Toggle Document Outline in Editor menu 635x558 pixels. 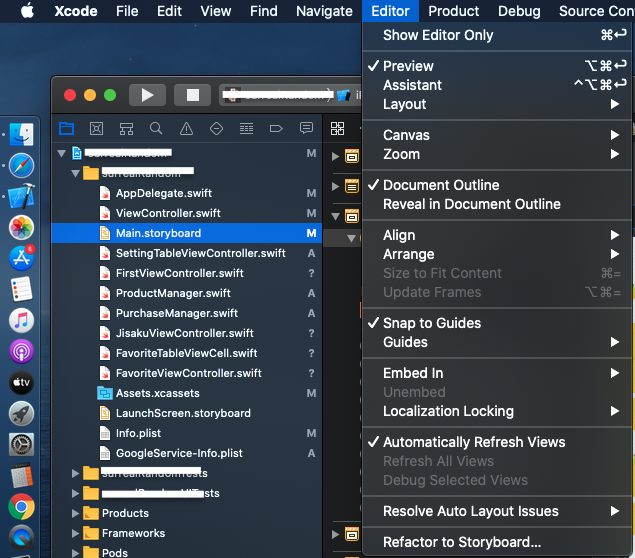(x=497, y=185)
